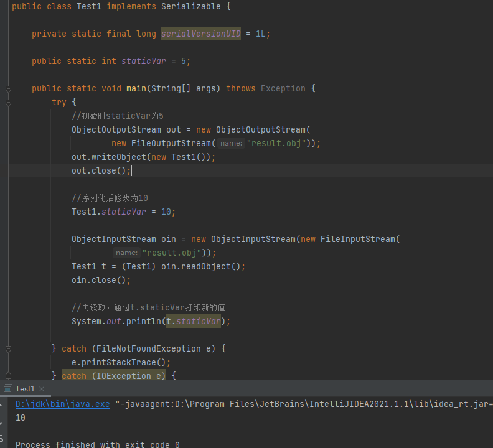
Task: Click the console output value 10
Action: click(21, 418)
